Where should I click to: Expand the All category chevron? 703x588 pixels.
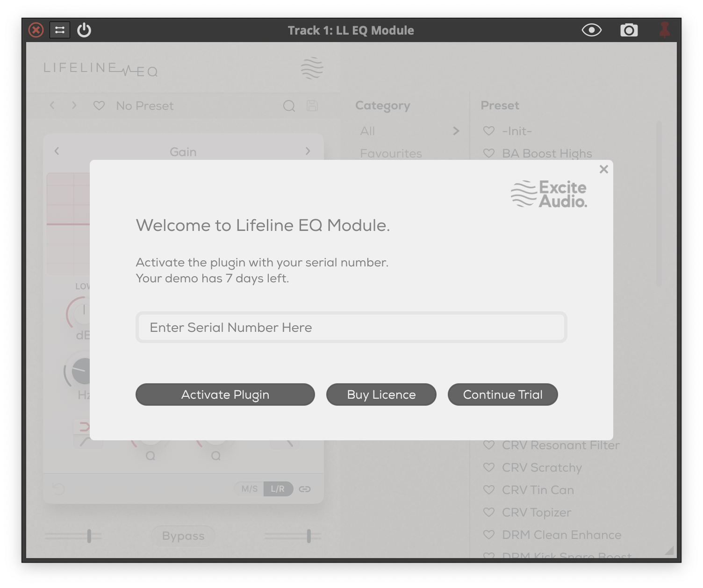pos(456,131)
